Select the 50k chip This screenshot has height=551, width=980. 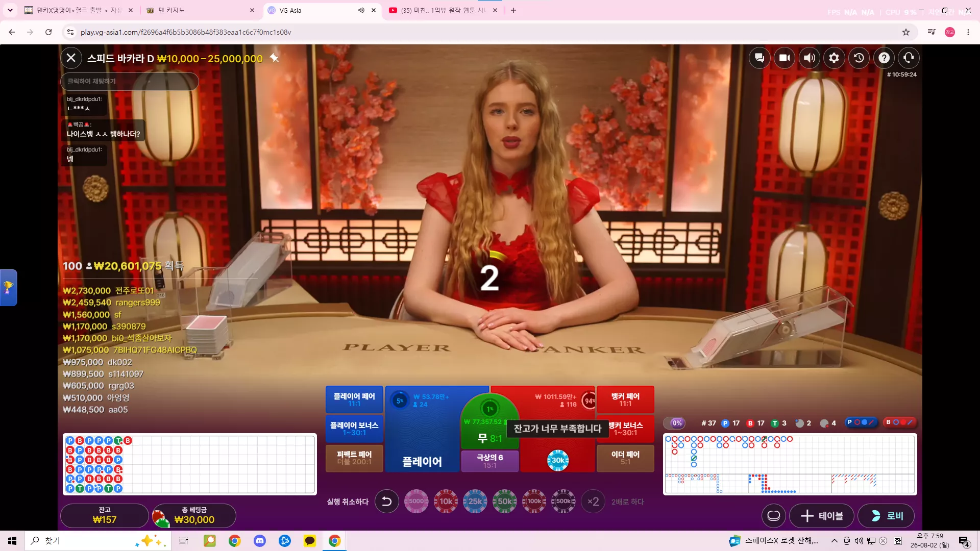[505, 502]
